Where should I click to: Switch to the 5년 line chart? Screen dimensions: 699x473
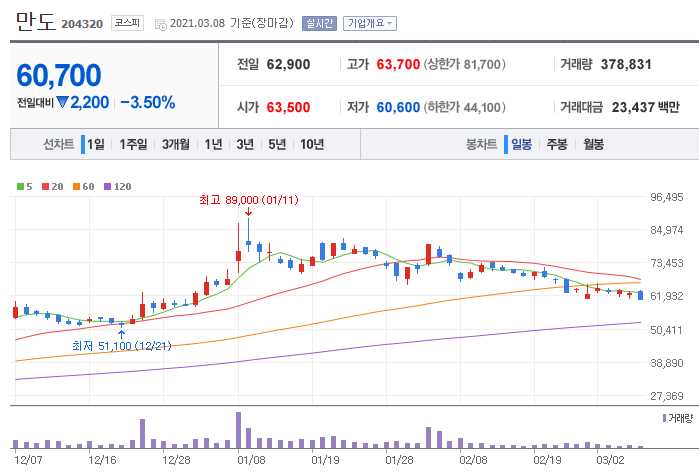click(x=277, y=144)
